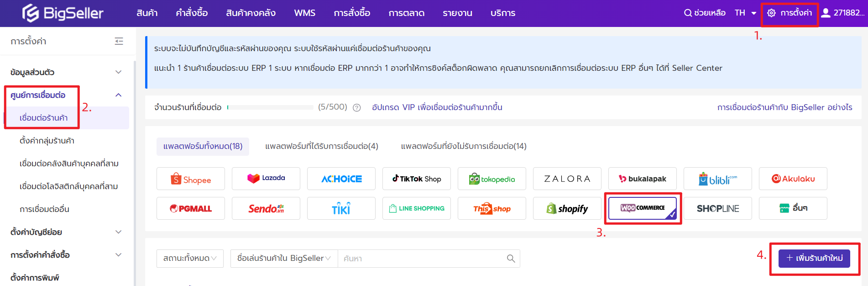Open การเชื่อมต่อร้านค้ากับ BigSeller อย่างไร guide link
Screen dimensions: 868x286
(785, 107)
